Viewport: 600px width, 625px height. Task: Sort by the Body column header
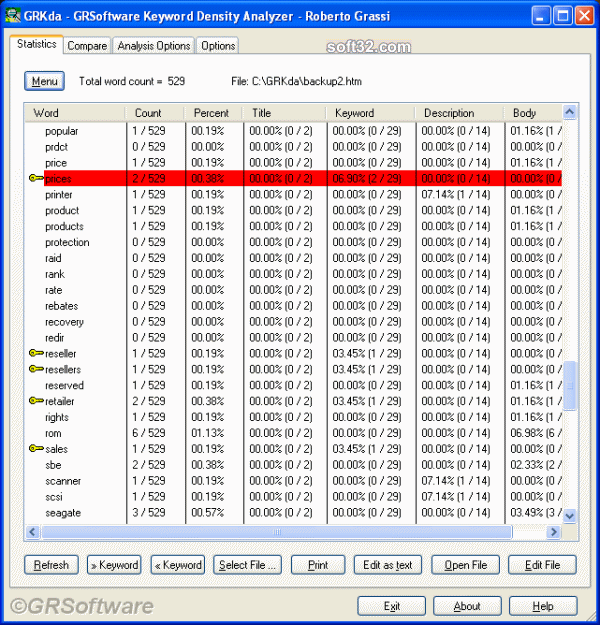pos(533,113)
